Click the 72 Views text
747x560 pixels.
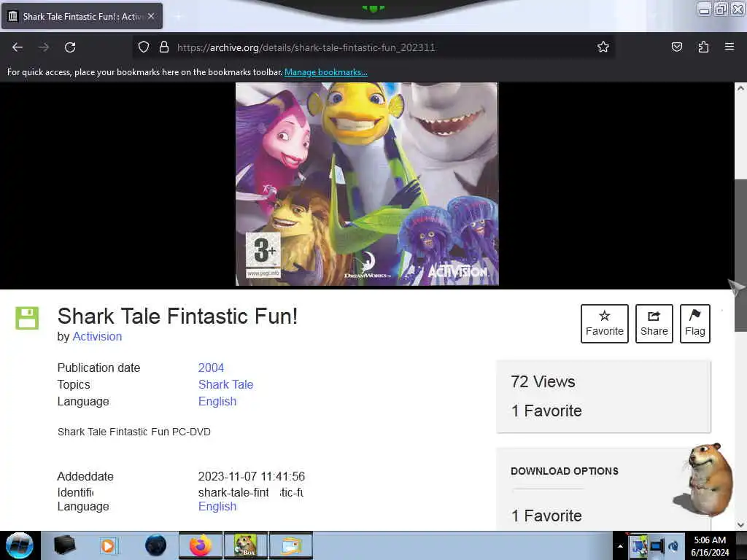pyautogui.click(x=543, y=382)
